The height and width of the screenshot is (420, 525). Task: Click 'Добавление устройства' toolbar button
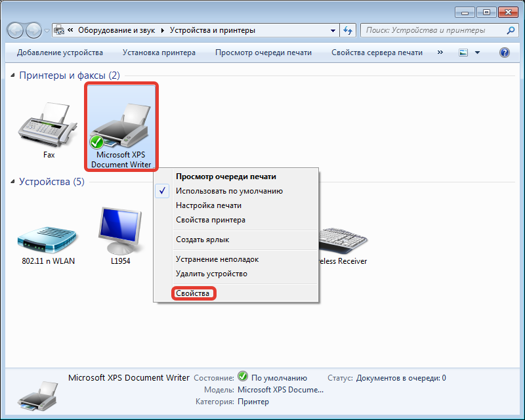(60, 52)
